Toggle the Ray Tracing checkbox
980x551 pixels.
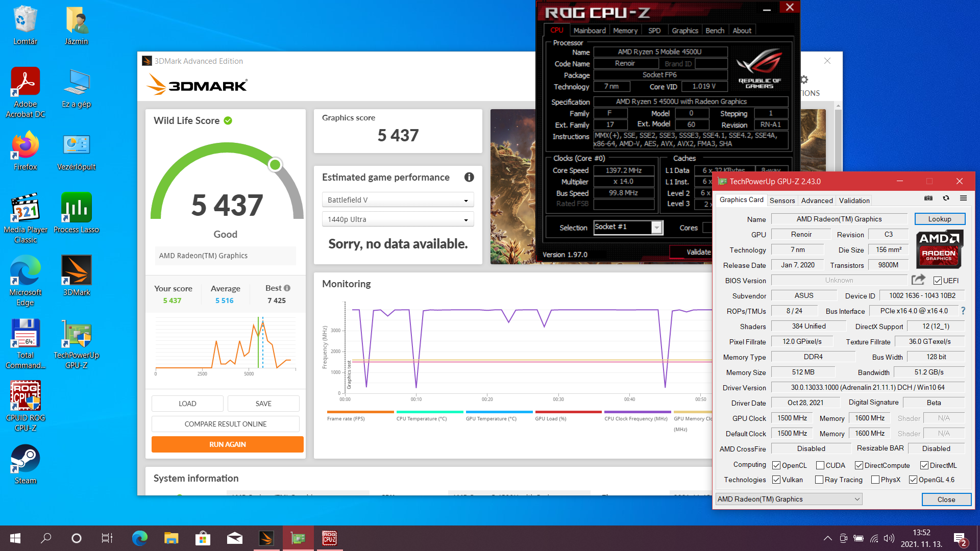pos(819,480)
